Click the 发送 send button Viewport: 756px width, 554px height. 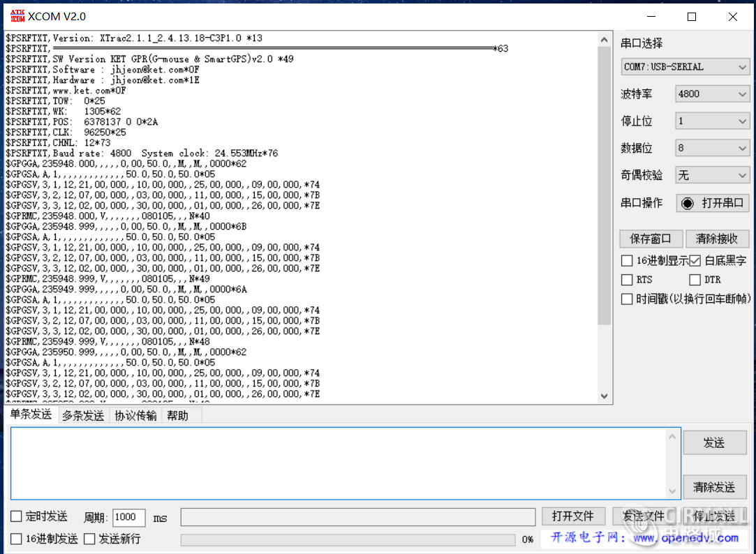click(714, 442)
